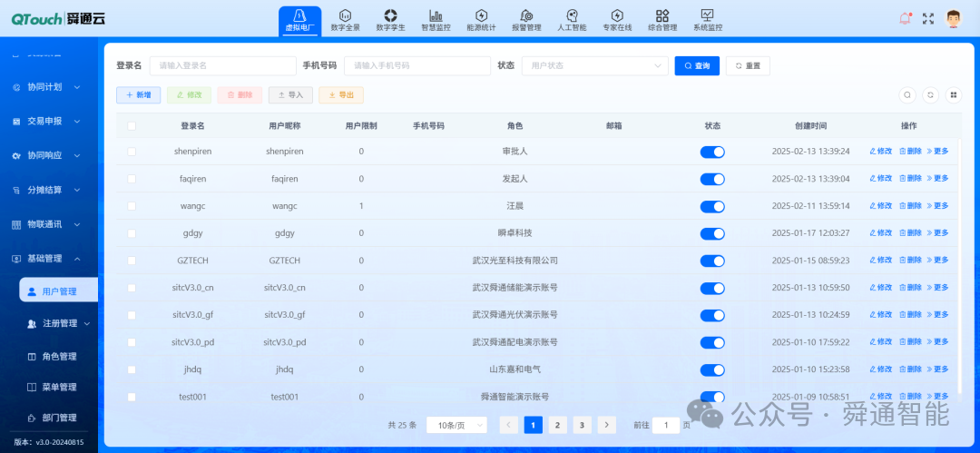
Task: Switch to the 系统监控 top tab
Action: 708,20
